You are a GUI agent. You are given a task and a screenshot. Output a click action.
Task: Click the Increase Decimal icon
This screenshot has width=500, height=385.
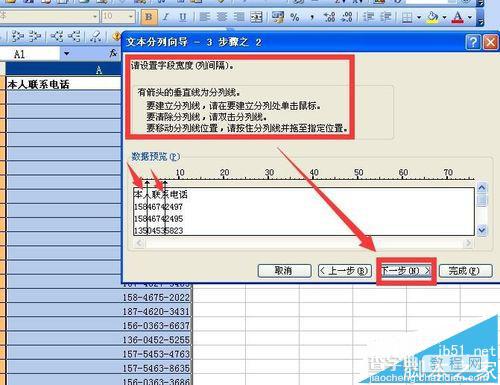pos(329,17)
